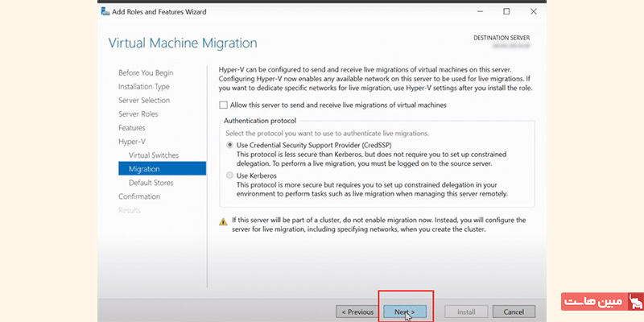
Task: Click the disabled Install button
Action: [466, 312]
